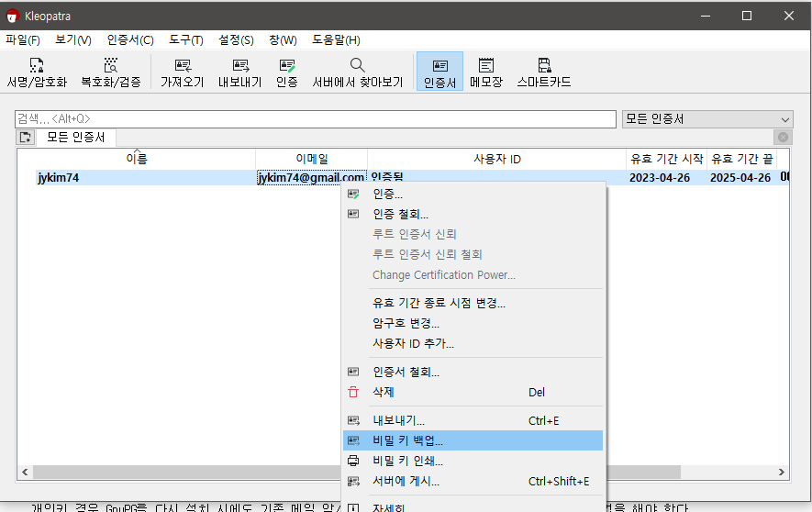Sort by the 사용자 ID column header
This screenshot has width=812, height=512.
[x=497, y=159]
